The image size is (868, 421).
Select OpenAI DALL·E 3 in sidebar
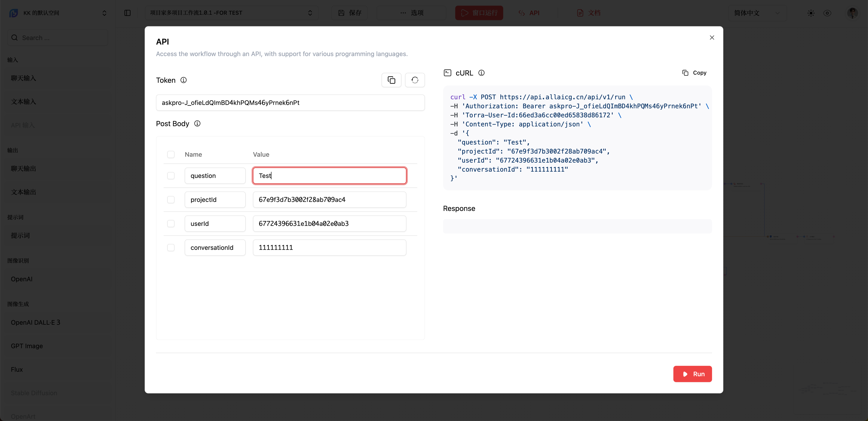tap(58, 323)
